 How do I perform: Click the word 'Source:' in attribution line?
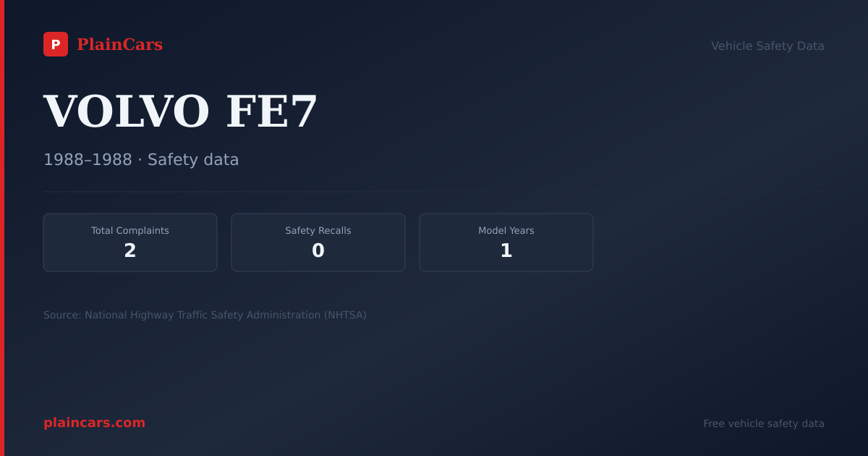pyautogui.click(x=62, y=315)
